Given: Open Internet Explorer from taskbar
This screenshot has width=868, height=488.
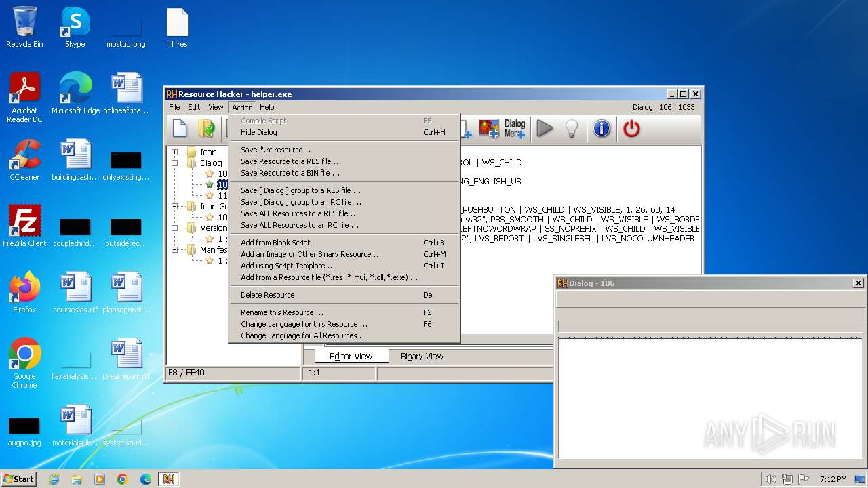Looking at the screenshot, I should (54, 479).
